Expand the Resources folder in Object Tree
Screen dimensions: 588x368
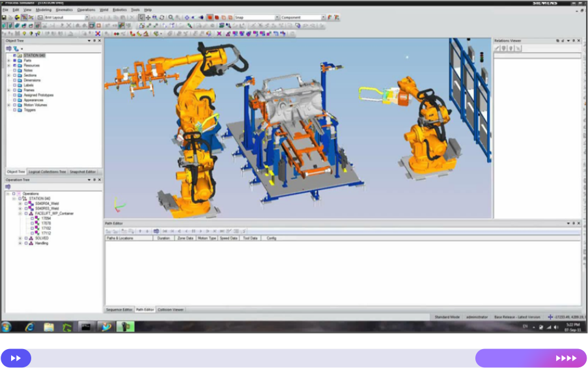point(8,66)
